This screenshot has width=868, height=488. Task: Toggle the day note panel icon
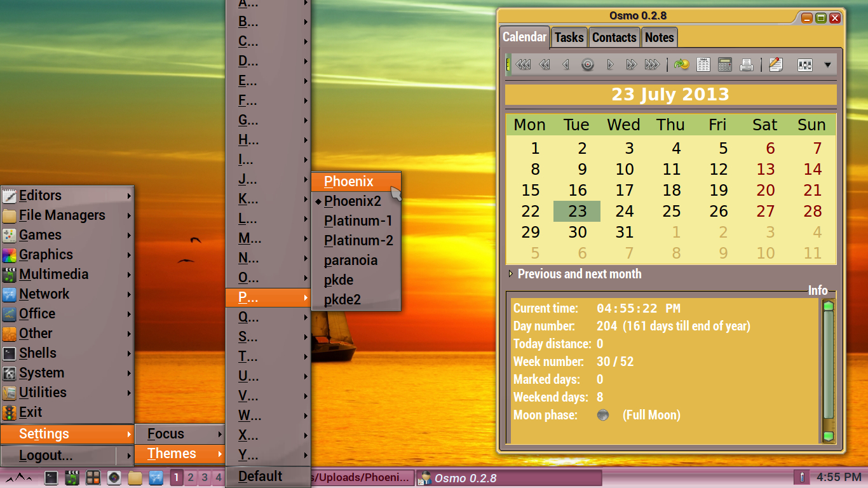click(776, 64)
